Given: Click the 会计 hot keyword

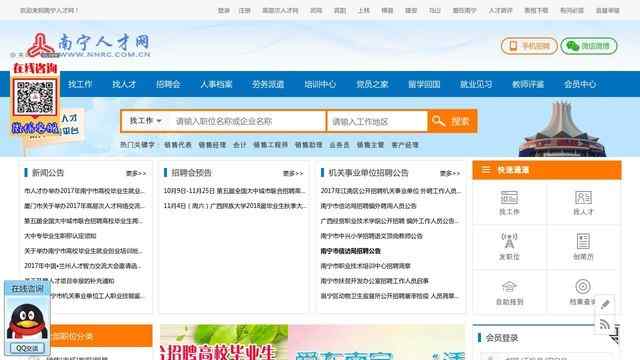Looking at the screenshot, I should (x=240, y=145).
